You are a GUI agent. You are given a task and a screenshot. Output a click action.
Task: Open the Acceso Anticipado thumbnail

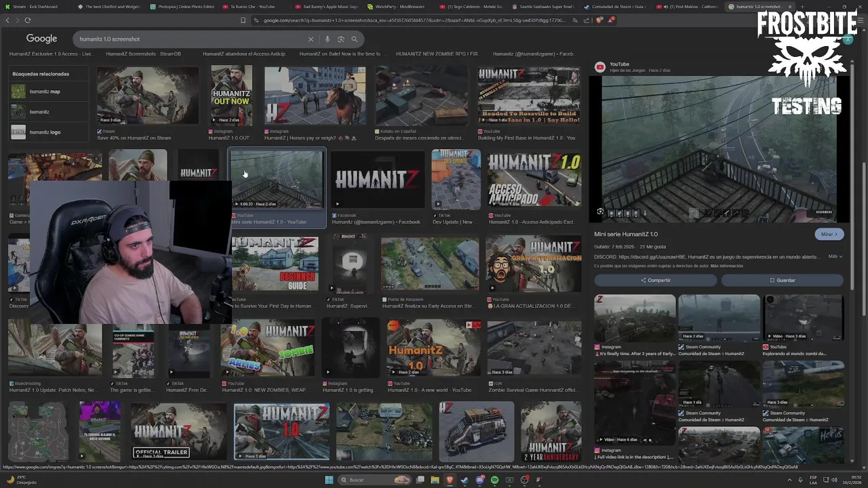coord(534,179)
